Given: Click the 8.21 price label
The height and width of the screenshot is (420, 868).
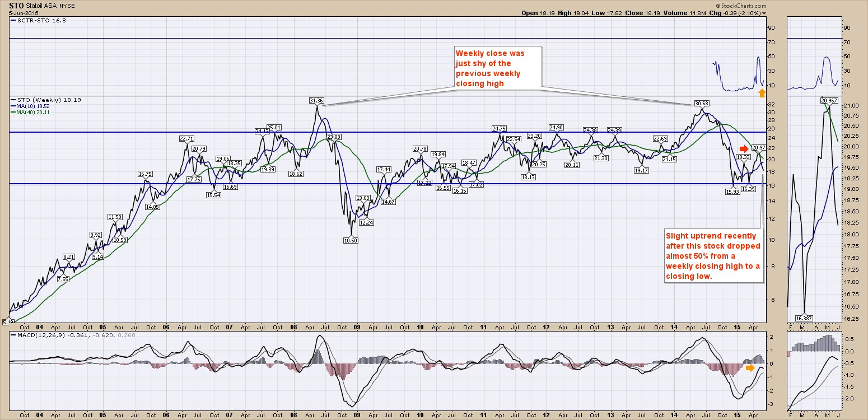Looking at the screenshot, I should pyautogui.click(x=68, y=256).
